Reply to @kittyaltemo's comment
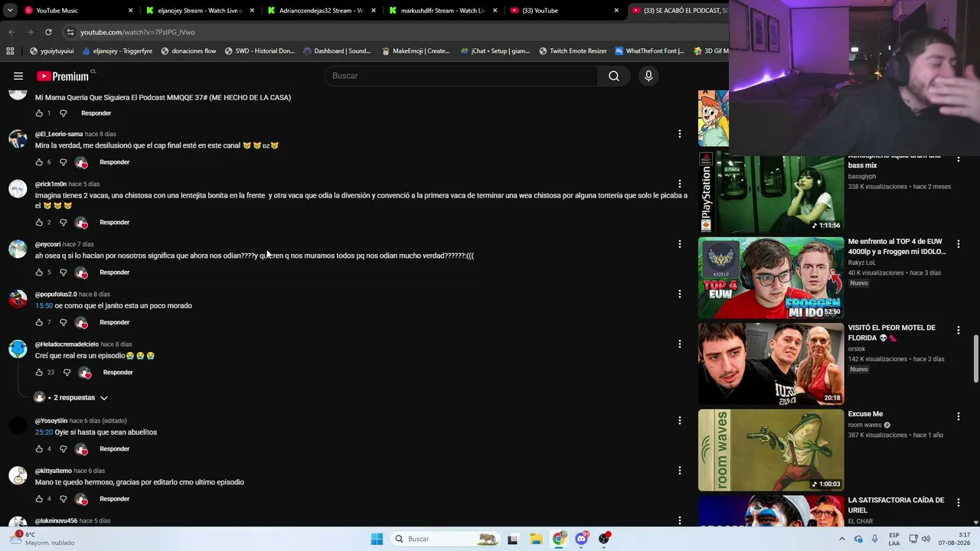This screenshot has height=551, width=980. click(114, 499)
